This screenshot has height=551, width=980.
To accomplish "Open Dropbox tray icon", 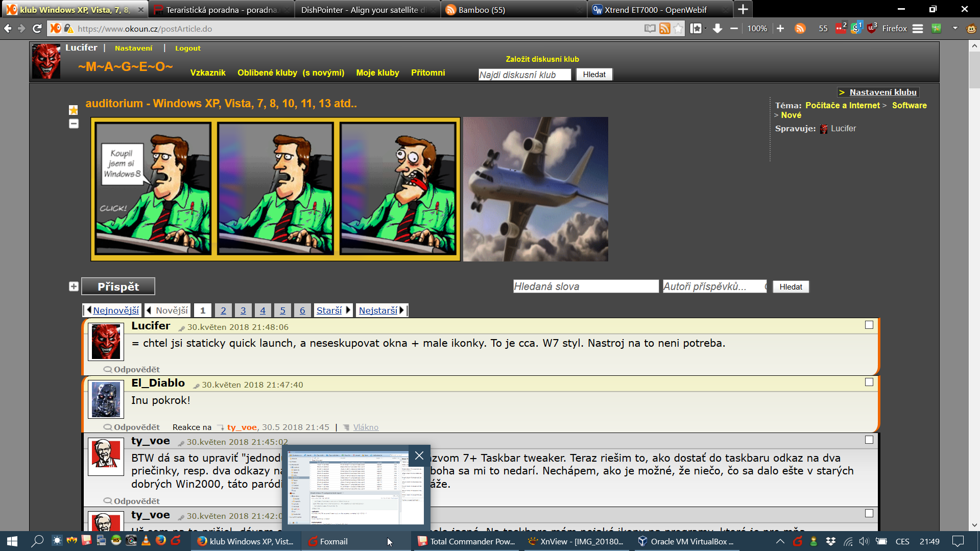I will pyautogui.click(x=831, y=541).
